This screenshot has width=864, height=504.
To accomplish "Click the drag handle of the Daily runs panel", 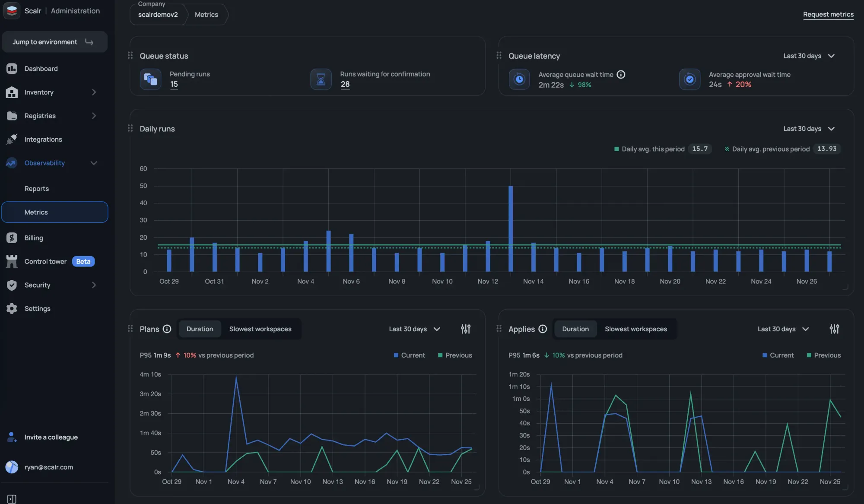I will [130, 129].
